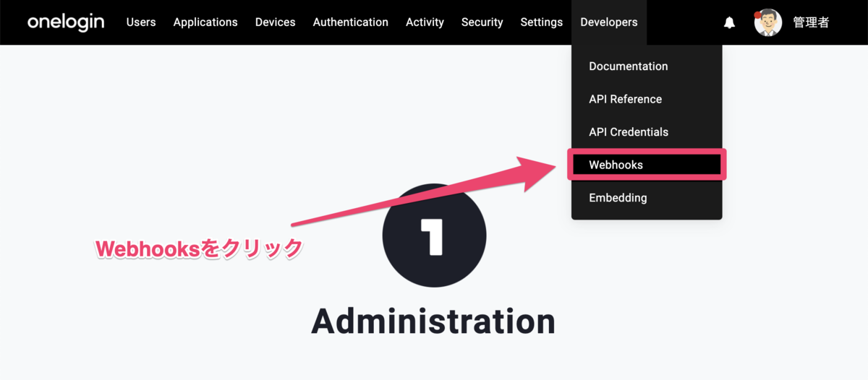Click the 管理者 account name
Screen dimensions: 868x380
tap(810, 22)
